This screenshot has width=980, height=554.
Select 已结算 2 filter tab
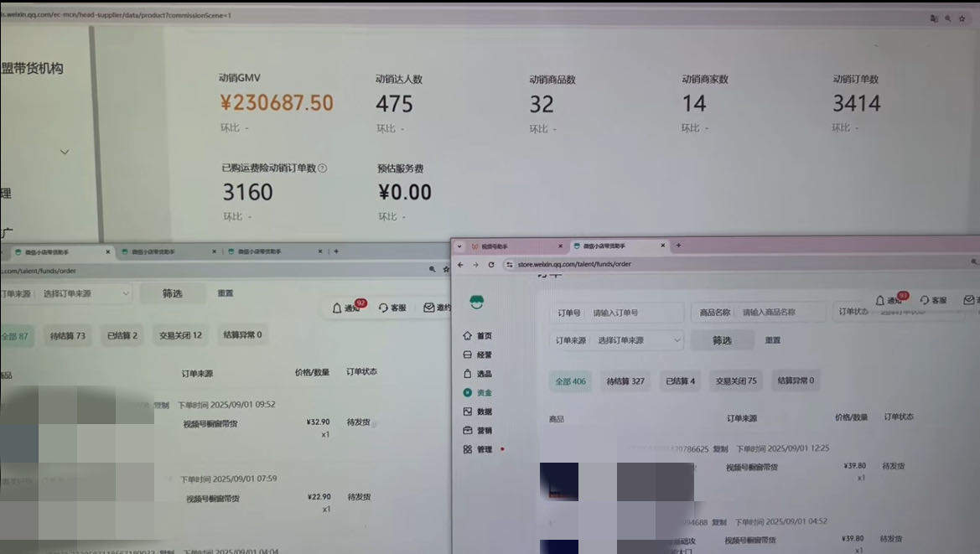[x=122, y=335]
